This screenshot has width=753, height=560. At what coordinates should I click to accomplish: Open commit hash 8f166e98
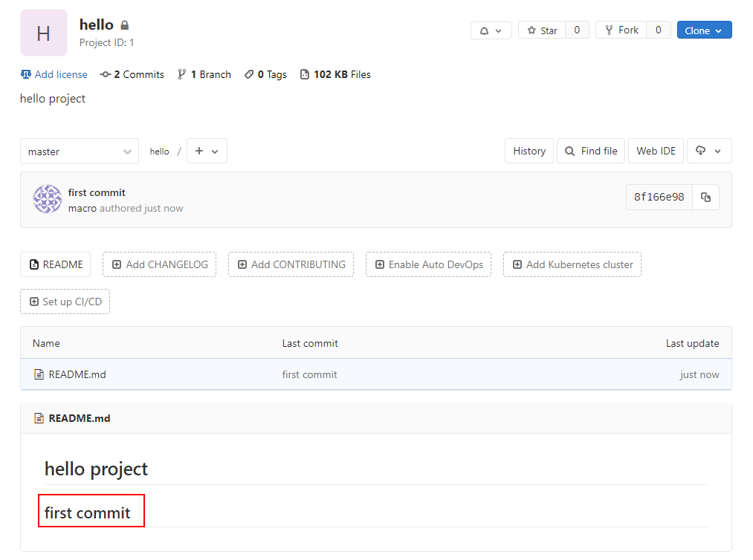click(659, 198)
